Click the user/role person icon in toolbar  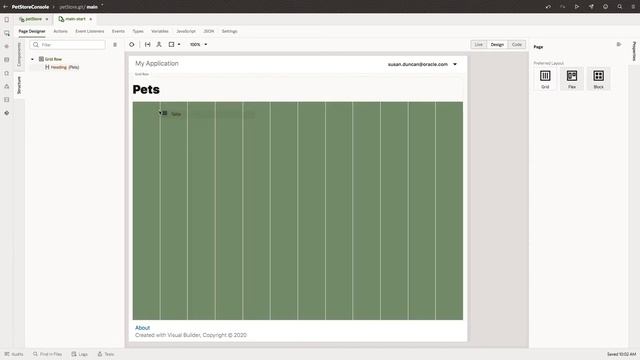[x=159, y=44]
